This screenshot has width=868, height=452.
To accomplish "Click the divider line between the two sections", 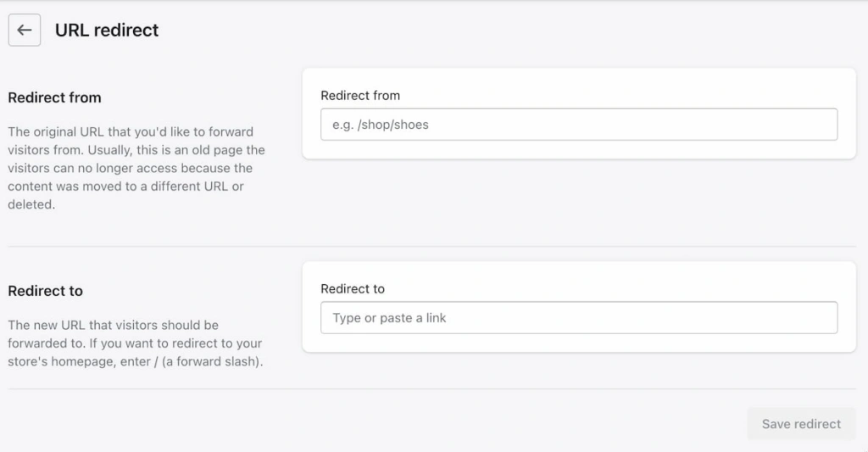I will click(x=432, y=247).
